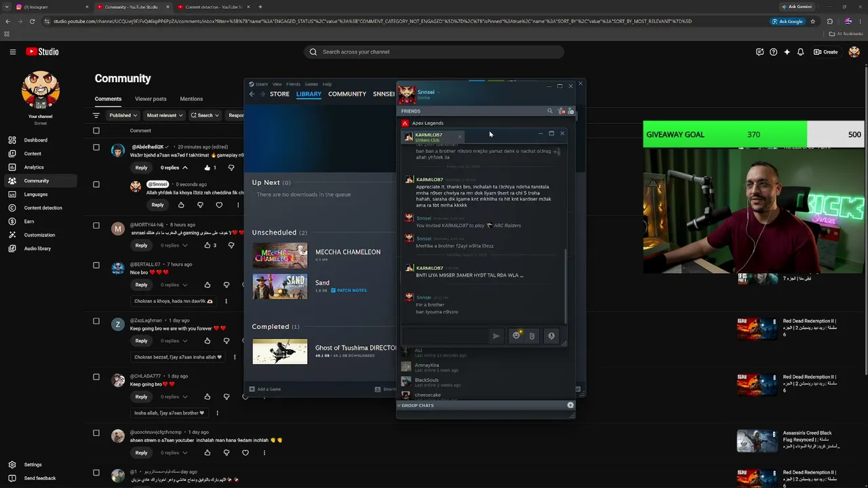Heart the @Snnsei reply comment
Image resolution: width=868 pixels, height=488 pixels.
pyautogui.click(x=219, y=205)
